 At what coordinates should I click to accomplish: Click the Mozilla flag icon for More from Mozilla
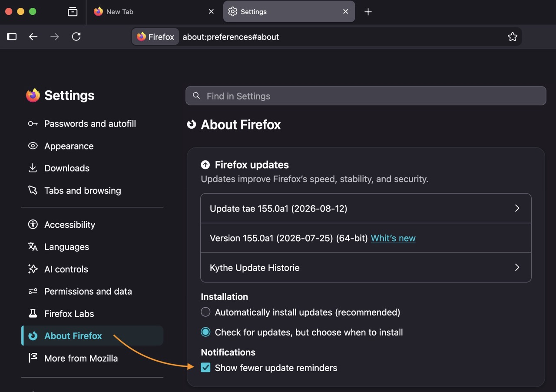click(33, 358)
